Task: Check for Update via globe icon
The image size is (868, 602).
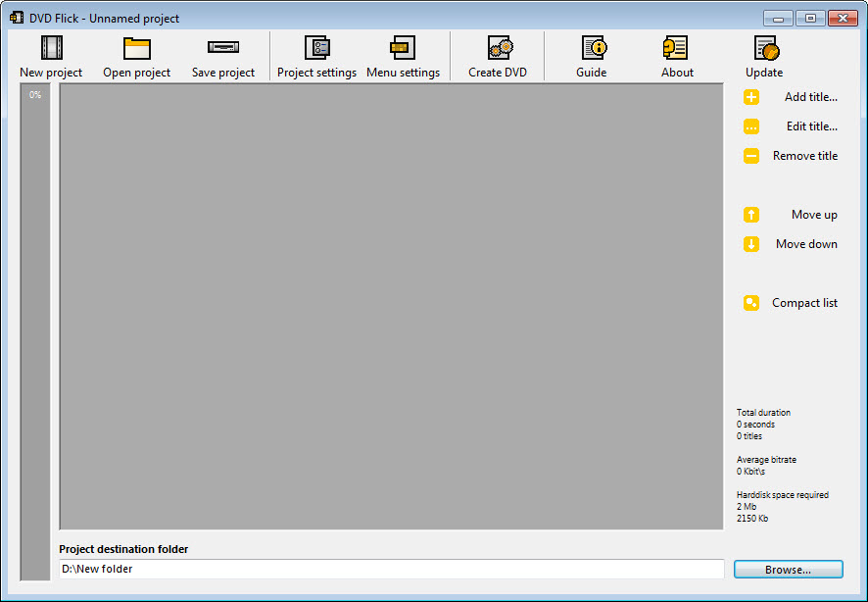Action: [x=767, y=48]
